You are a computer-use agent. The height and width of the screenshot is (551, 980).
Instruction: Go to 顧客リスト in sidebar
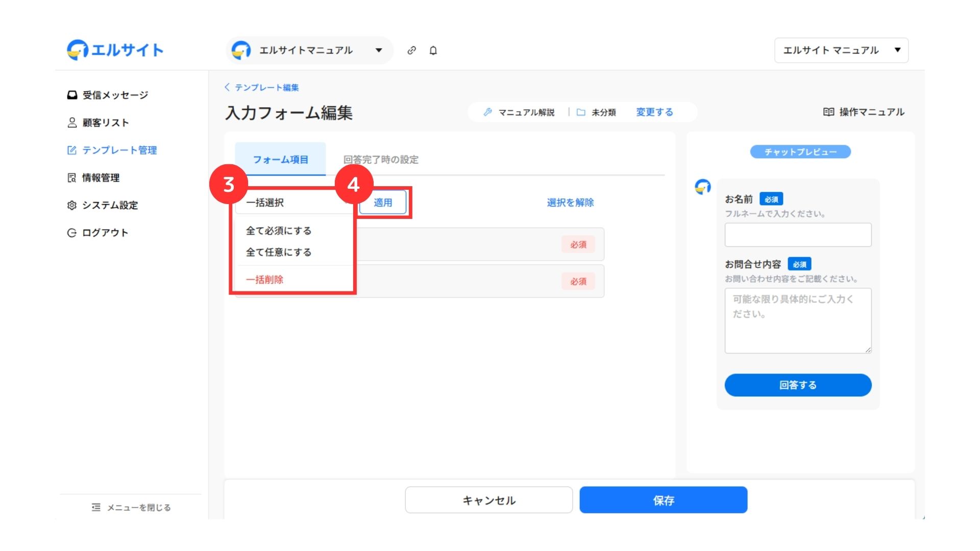tap(98, 123)
